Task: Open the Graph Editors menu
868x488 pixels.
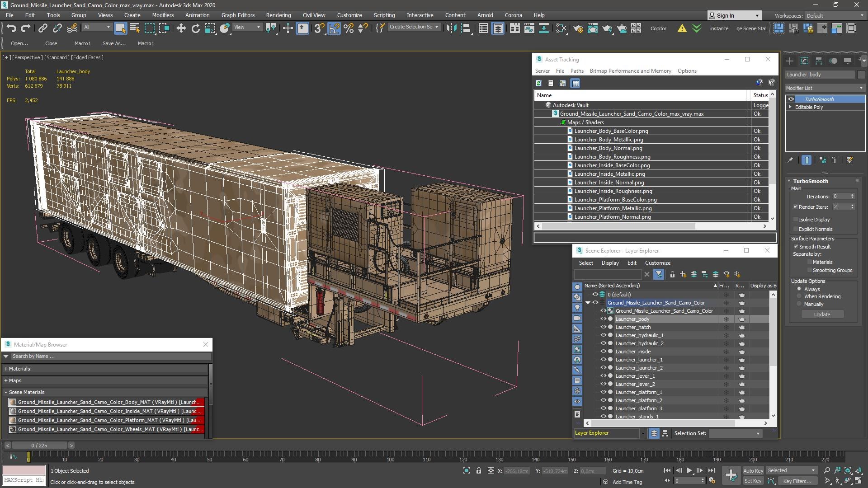Action: [x=238, y=15]
